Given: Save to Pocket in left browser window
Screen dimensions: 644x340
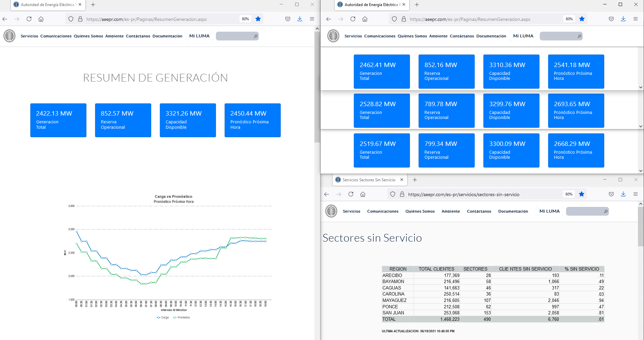Looking at the screenshot, I should click(x=288, y=19).
